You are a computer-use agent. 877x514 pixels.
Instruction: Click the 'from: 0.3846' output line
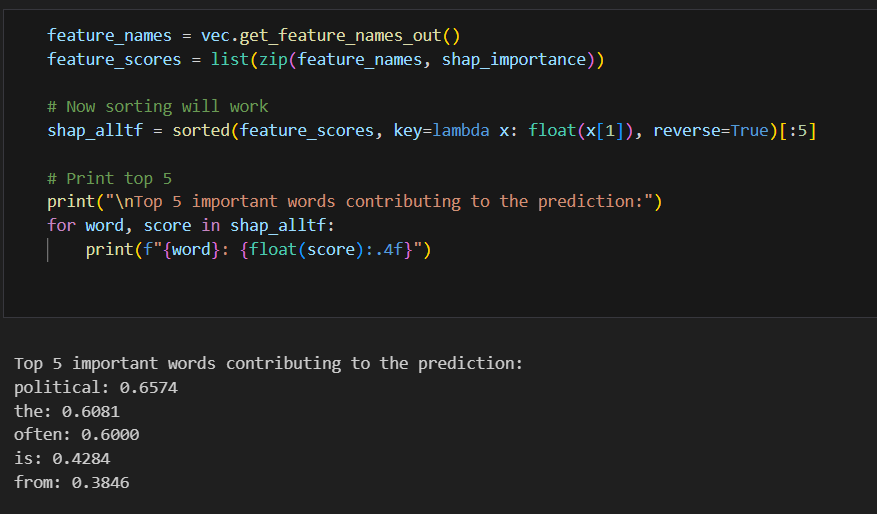pos(72,483)
